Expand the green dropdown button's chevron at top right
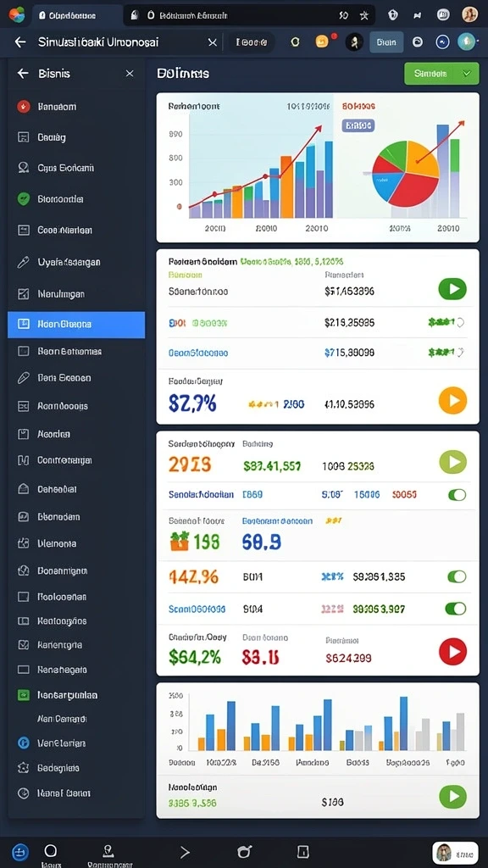Image resolution: width=488 pixels, height=868 pixels. point(467,73)
